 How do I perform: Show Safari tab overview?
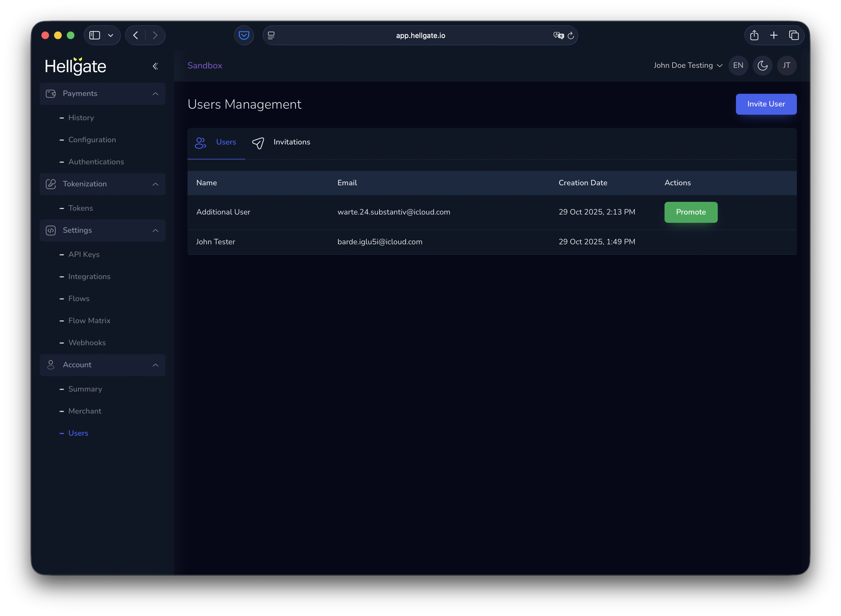[794, 35]
